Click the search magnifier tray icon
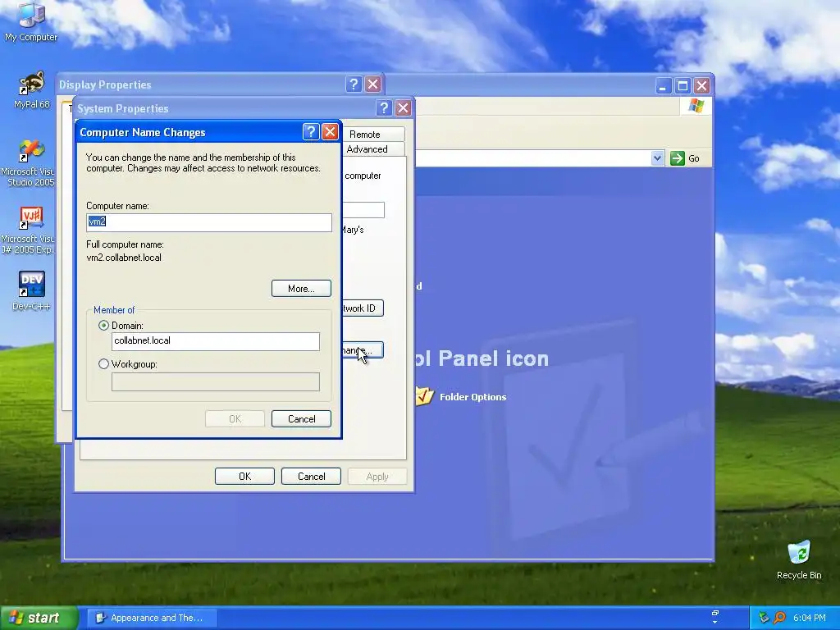Screen dimensions: 840x630 pos(779,618)
